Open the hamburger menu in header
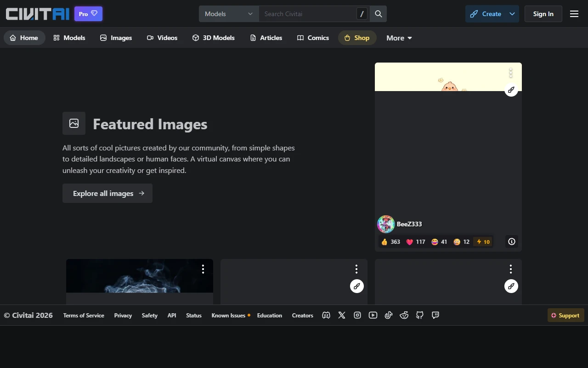The image size is (588, 368). (574, 14)
